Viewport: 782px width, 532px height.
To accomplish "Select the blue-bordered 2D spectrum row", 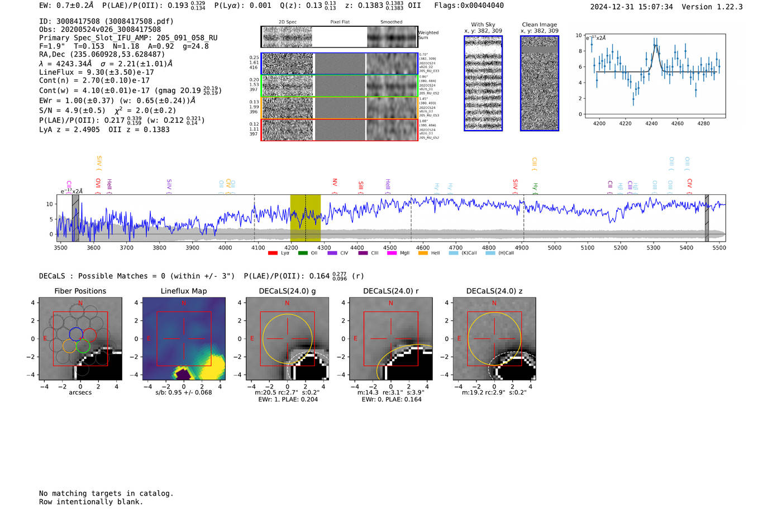I will [340, 64].
